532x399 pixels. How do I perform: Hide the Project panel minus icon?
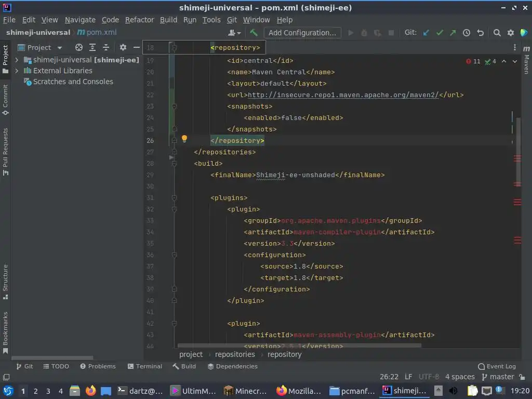137,47
